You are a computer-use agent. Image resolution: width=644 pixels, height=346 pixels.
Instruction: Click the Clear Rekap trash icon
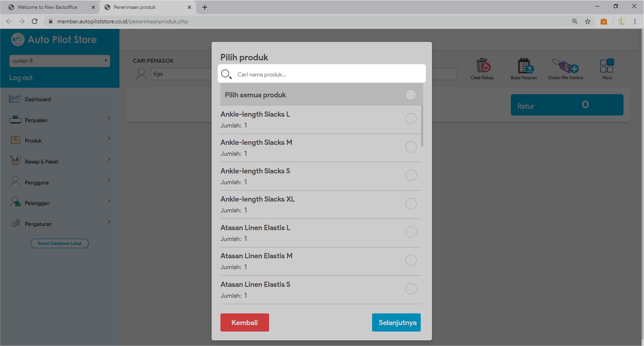[483, 65]
